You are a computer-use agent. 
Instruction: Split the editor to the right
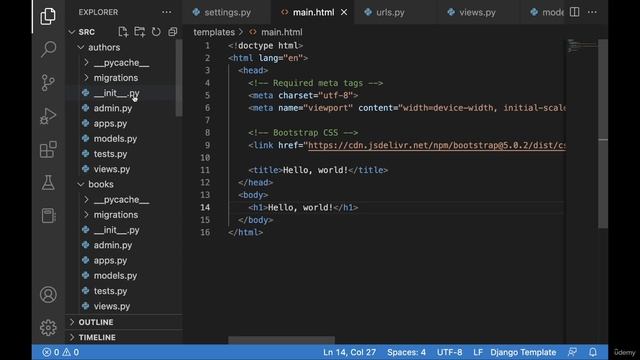click(x=574, y=12)
